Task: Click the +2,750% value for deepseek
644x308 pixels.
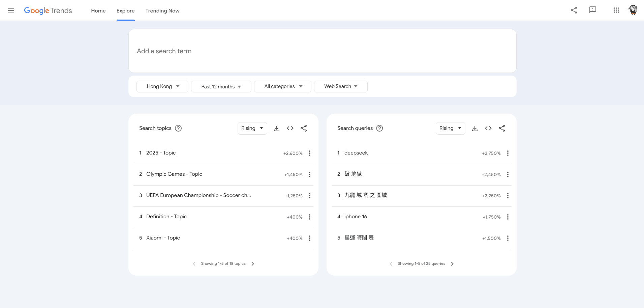Action: pyautogui.click(x=491, y=153)
